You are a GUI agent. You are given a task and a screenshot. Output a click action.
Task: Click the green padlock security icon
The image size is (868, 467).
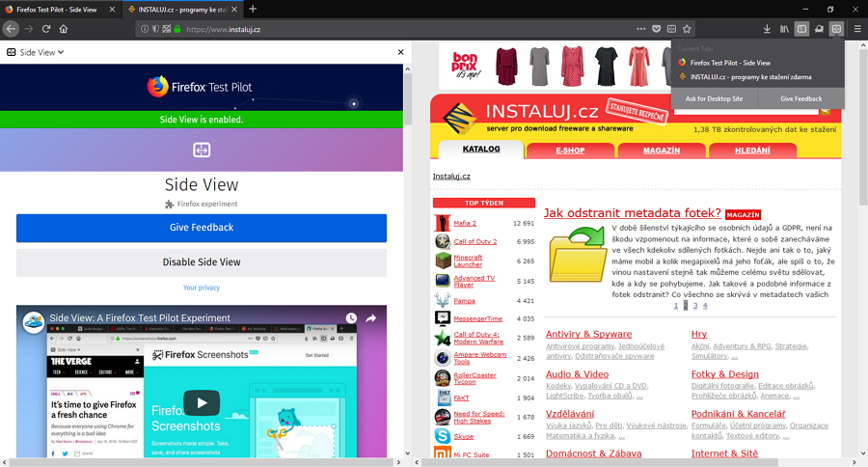tap(177, 29)
